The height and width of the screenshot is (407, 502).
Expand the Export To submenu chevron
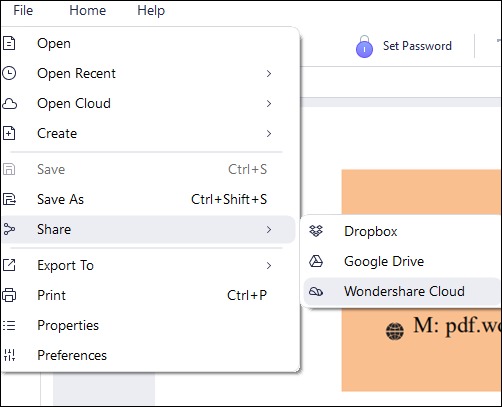point(269,266)
